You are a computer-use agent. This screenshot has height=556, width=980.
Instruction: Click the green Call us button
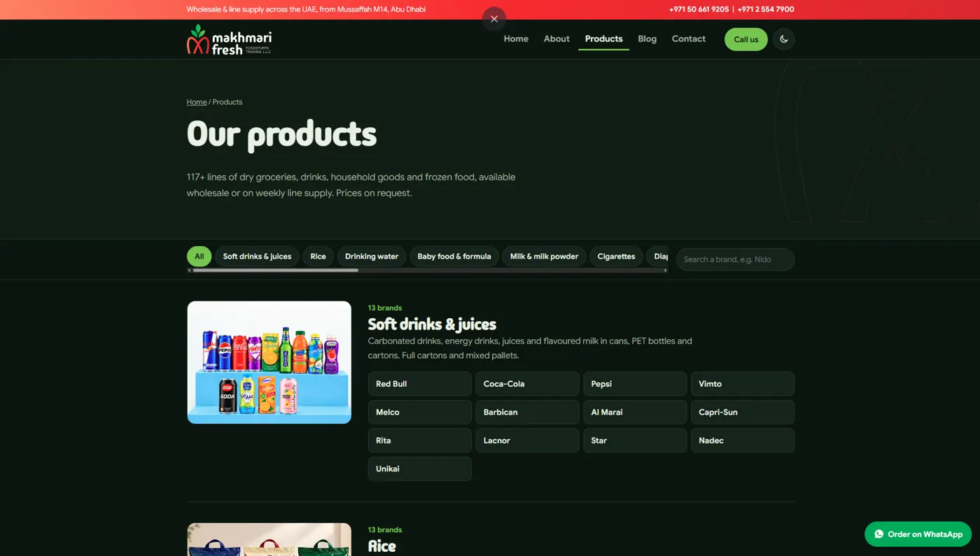(746, 39)
